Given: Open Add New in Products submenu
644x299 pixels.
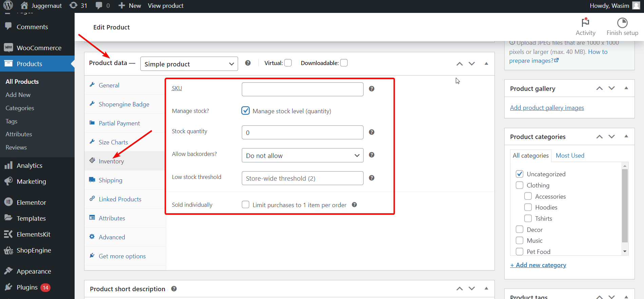Looking at the screenshot, I should pos(18,95).
